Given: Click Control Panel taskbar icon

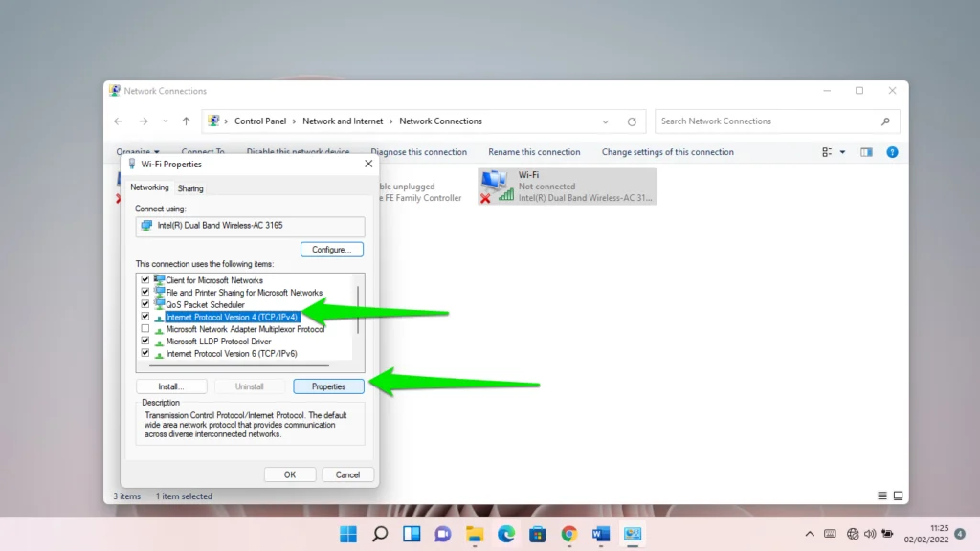Looking at the screenshot, I should pyautogui.click(x=632, y=534).
